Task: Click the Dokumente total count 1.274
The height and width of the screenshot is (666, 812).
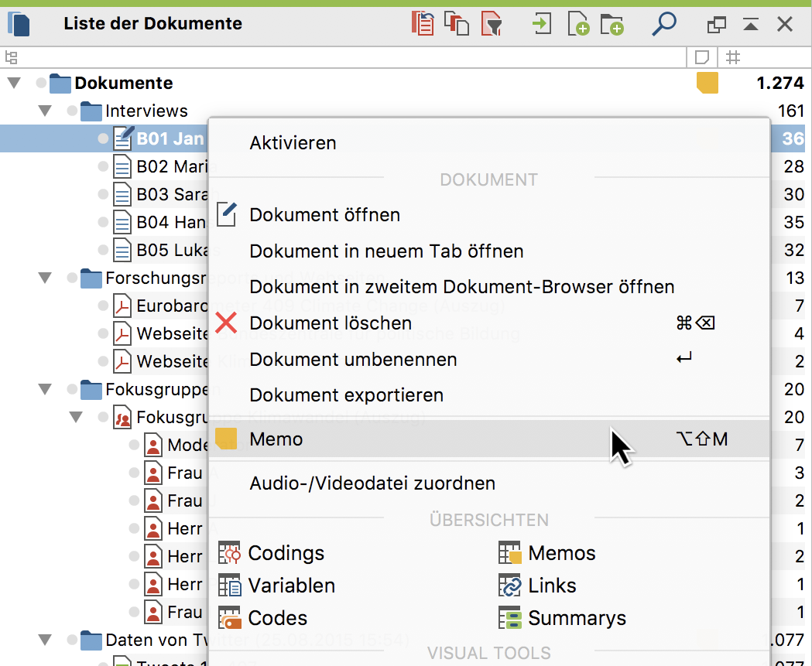Action: [780, 83]
